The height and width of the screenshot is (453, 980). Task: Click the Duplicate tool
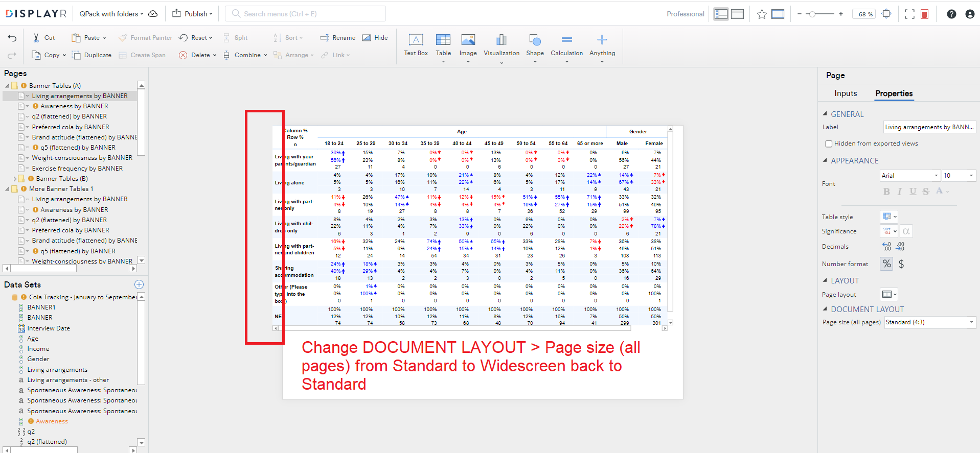[x=92, y=55]
